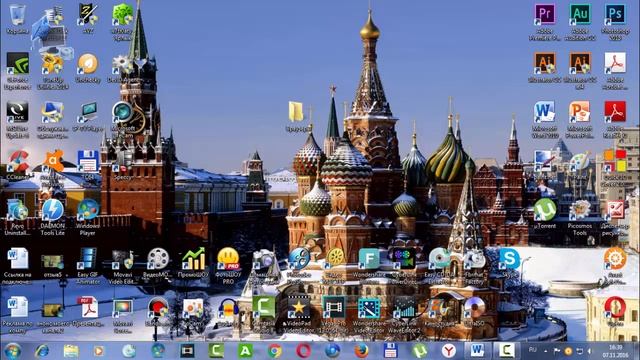Screen dimensions: 640x360
Task: Open the GeForce Experience shortcut
Action: click(x=17, y=70)
